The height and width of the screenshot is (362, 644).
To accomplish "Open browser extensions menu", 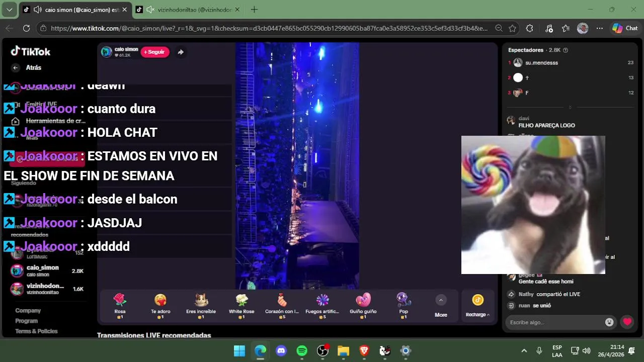I will click(529, 29).
